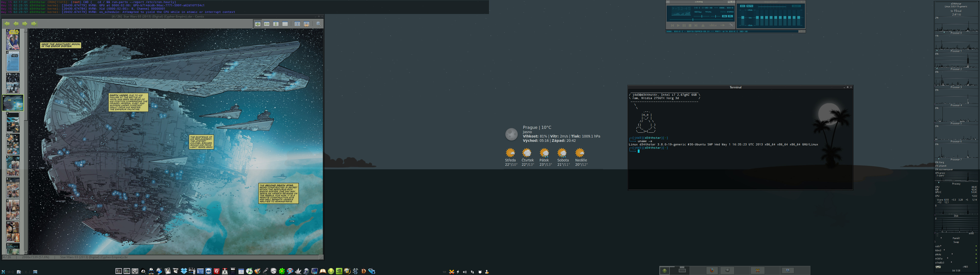Go to previous page in Comix
Screen dimensions: 980x275
pyautogui.click(x=16, y=23)
